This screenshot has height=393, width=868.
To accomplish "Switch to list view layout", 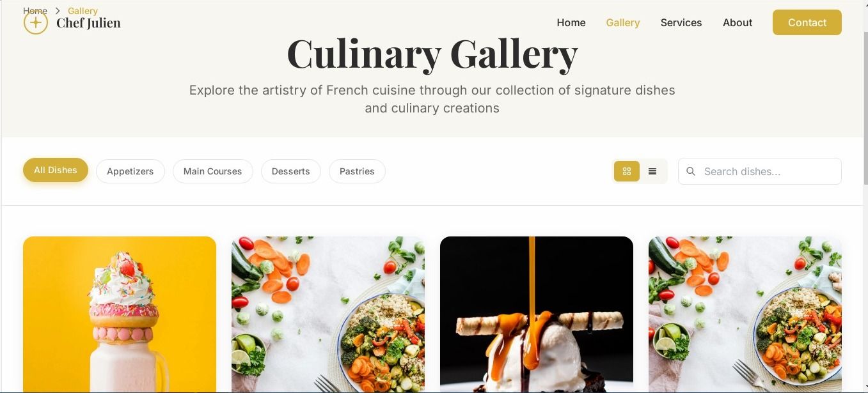I will tap(652, 171).
